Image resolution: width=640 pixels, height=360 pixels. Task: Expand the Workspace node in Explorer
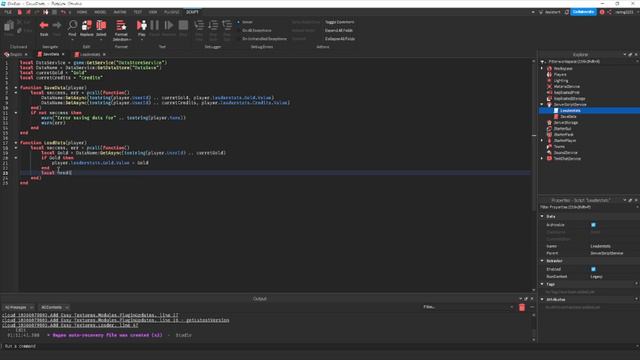click(x=542, y=69)
